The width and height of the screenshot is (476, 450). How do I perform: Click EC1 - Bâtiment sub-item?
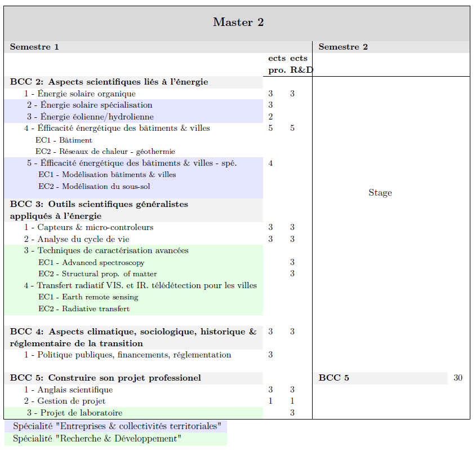point(64,140)
